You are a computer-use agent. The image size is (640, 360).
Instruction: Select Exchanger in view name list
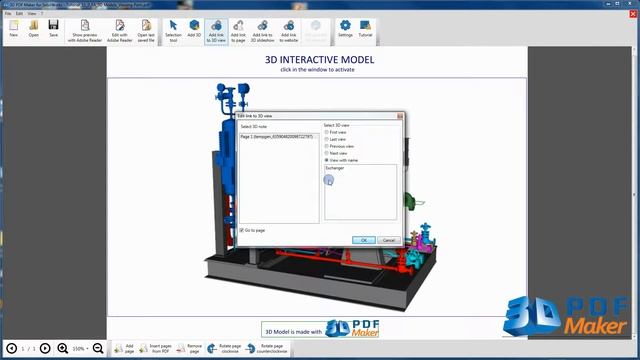335,168
